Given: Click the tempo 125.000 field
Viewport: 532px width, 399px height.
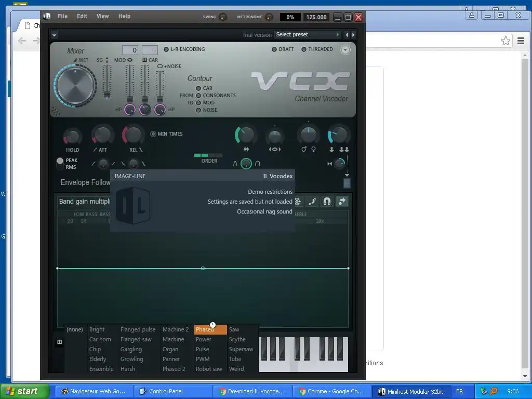Looking at the screenshot, I should point(316,17).
